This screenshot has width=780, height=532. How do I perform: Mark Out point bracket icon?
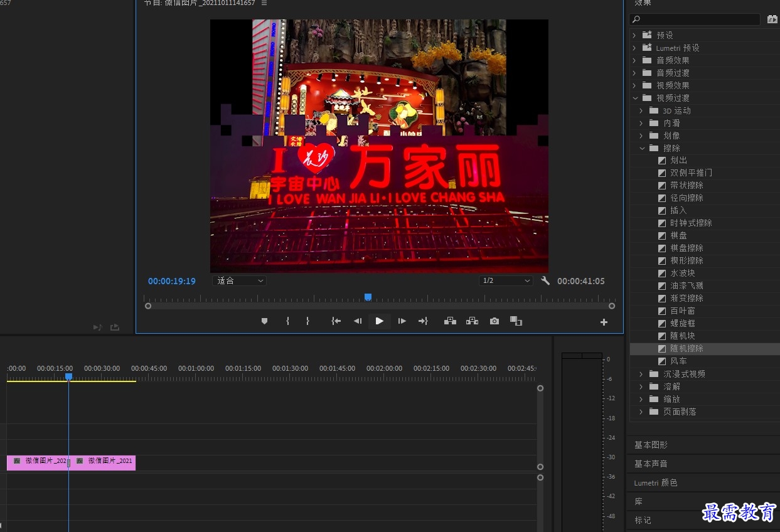307,321
